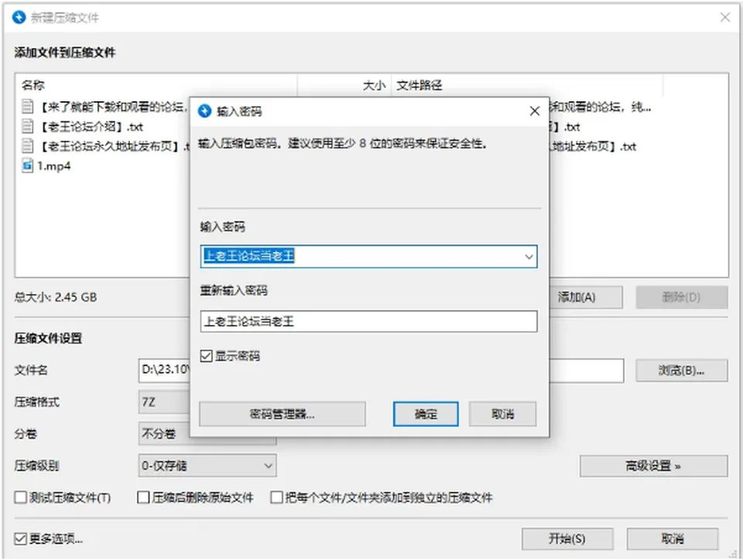Expand the password history dropdown arrow

pos(529,257)
